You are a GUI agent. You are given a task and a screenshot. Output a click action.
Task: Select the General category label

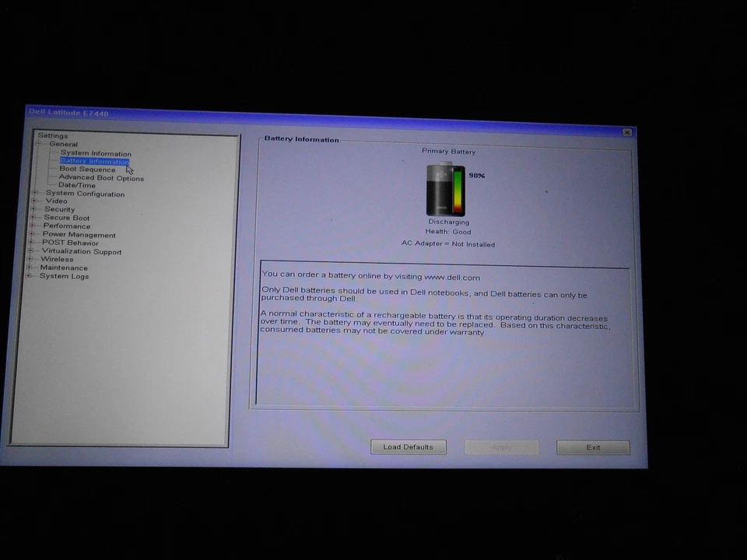pyautogui.click(x=63, y=144)
